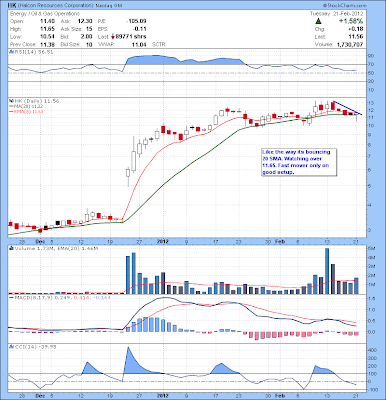Click the 1.5 level on the MACD axis
The width and height of the screenshot is (386, 400).
click(x=372, y=299)
